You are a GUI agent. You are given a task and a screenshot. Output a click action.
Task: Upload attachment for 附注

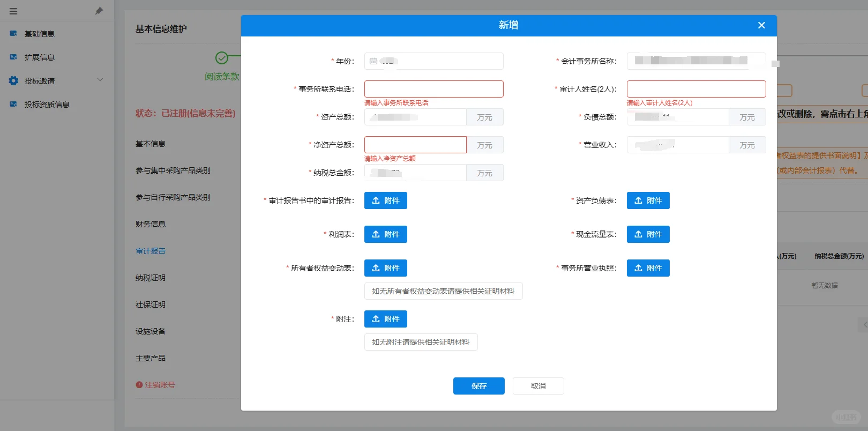(x=386, y=319)
